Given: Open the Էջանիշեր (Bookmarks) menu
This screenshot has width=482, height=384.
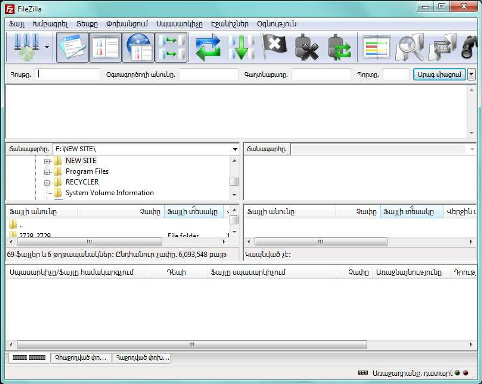Looking at the screenshot, I should click(230, 24).
